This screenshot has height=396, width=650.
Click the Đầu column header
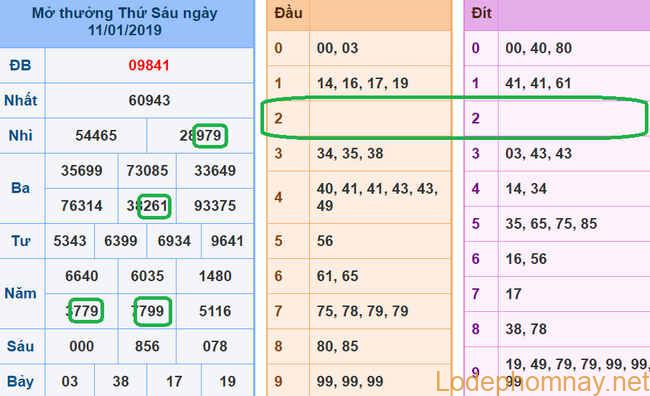289,13
